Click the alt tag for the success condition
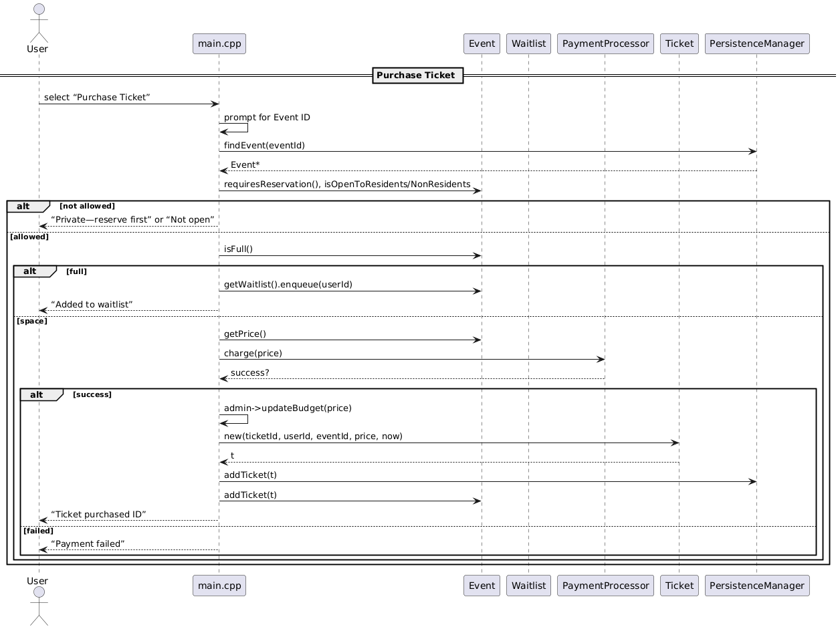The width and height of the screenshot is (840, 629). coord(38,395)
